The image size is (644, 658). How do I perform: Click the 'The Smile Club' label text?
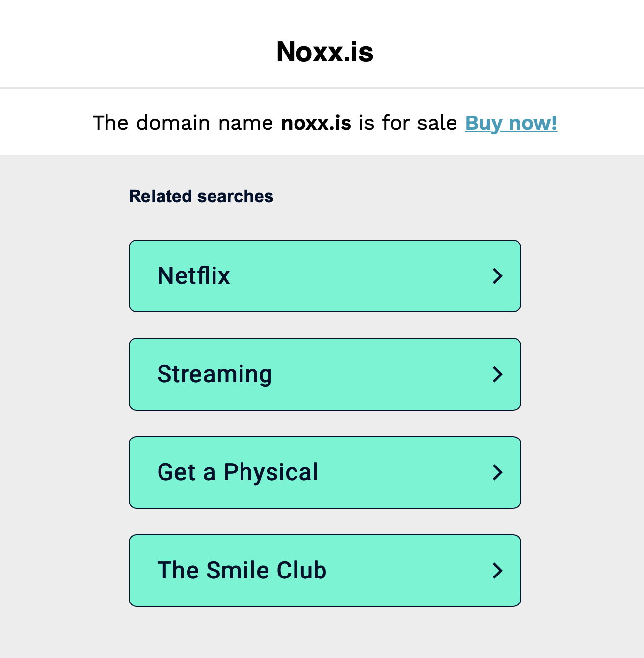point(241,570)
